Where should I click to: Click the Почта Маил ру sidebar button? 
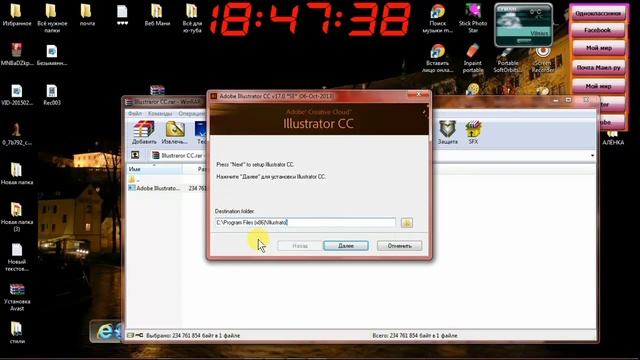pos(598,68)
